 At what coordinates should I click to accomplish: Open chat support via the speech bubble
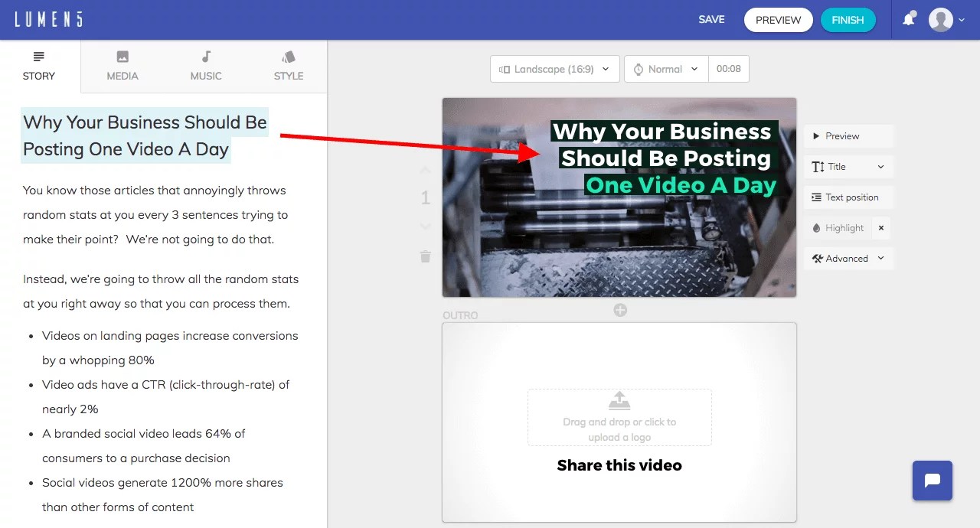tap(932, 481)
